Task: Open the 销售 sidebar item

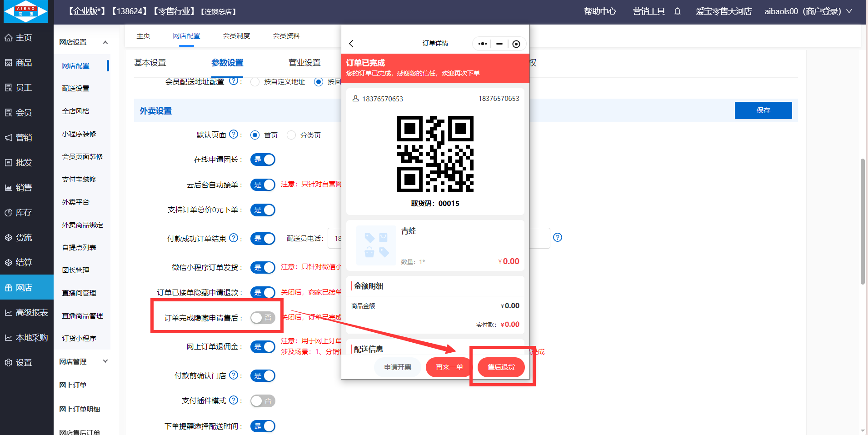Action: point(26,188)
